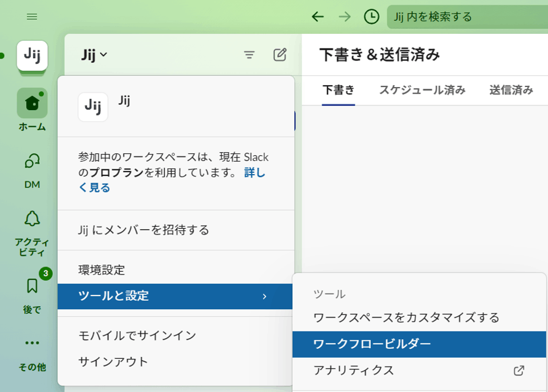The height and width of the screenshot is (392, 548).
Task: Choose サインアウト from the menu
Action: 176,362
